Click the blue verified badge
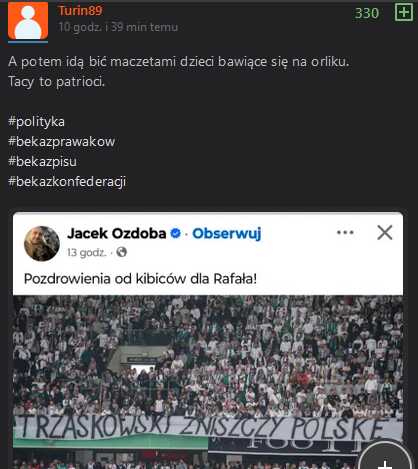The image size is (418, 469). [176, 233]
